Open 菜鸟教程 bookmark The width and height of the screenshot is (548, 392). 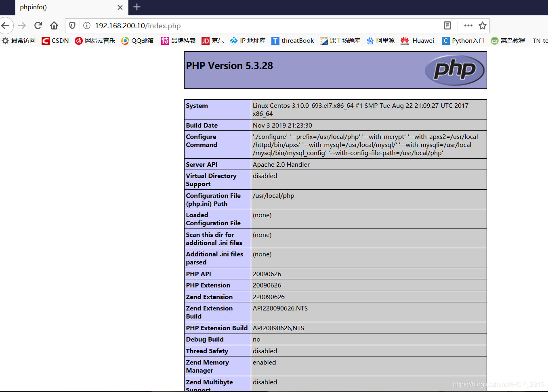tap(508, 40)
